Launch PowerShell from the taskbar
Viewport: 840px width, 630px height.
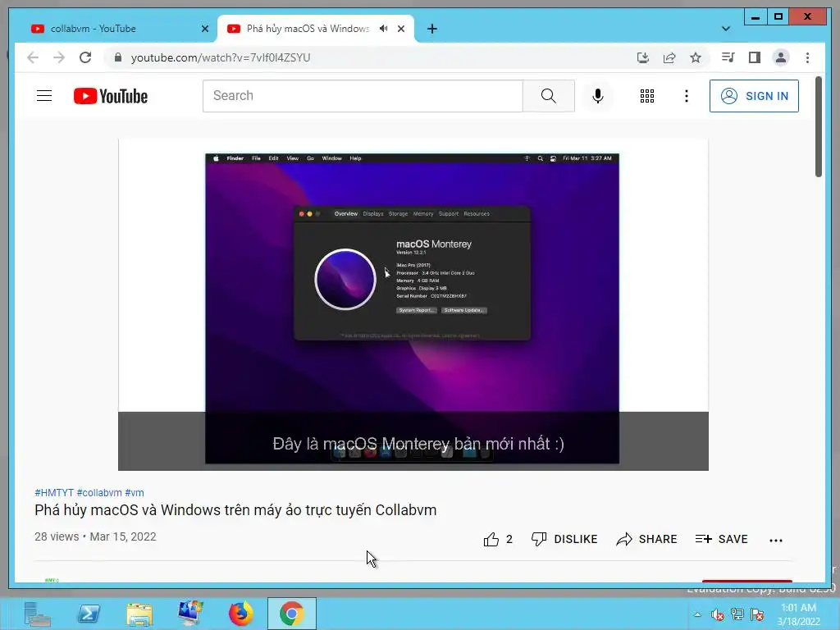click(x=89, y=614)
